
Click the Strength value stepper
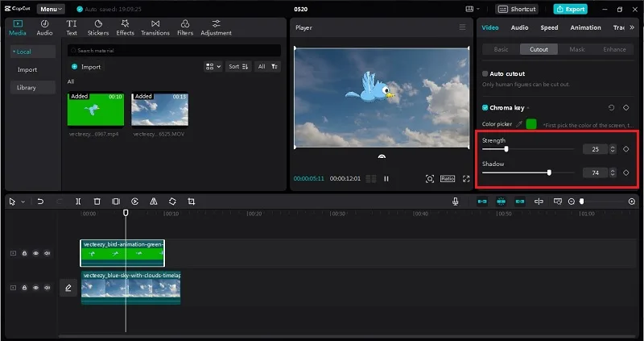coord(613,149)
